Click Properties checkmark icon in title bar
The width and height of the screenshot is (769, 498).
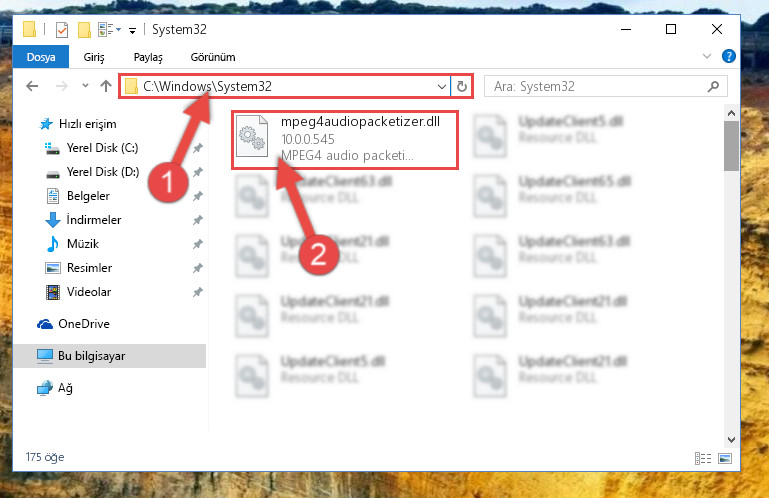tap(62, 30)
